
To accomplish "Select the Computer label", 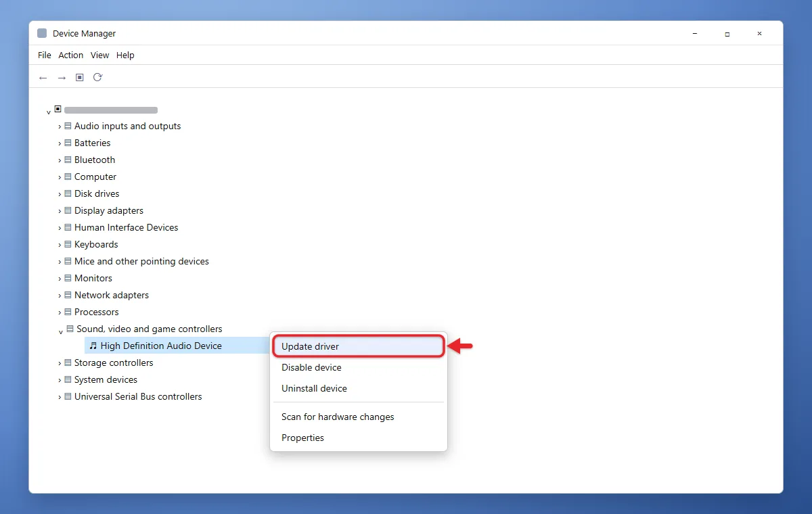I will pyautogui.click(x=95, y=177).
